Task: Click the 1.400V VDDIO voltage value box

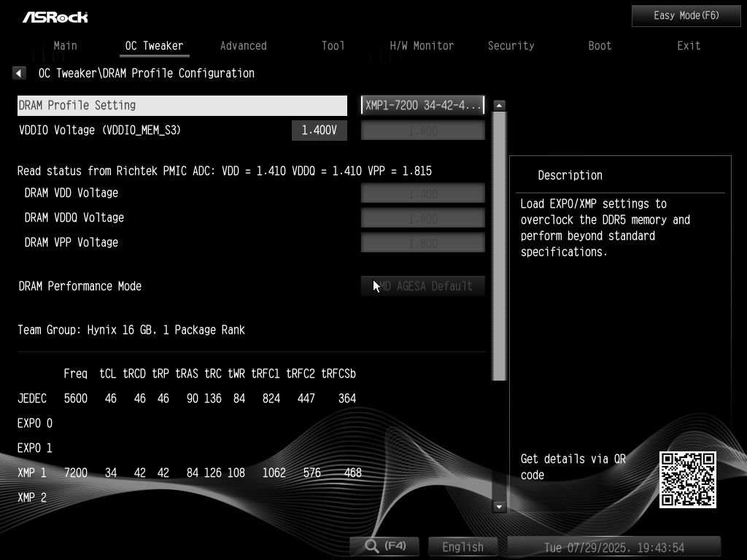Action: (x=320, y=130)
